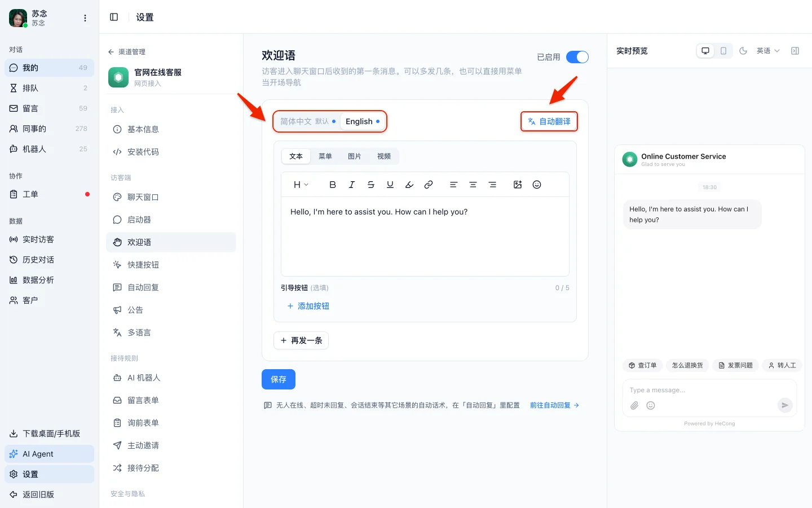Screen dimensions: 812x508
Task: Open the more options menu beside 苏念
Action: [85, 18]
